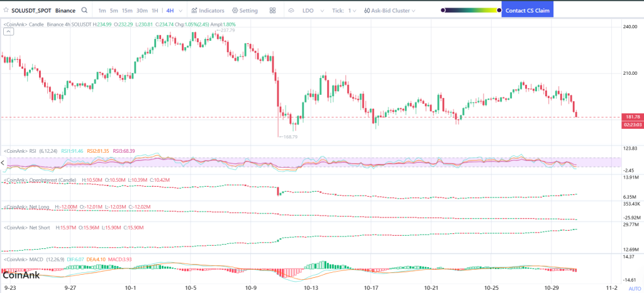Open the Indicators panel
Viewport: 644px width, 293px height.
tap(207, 11)
